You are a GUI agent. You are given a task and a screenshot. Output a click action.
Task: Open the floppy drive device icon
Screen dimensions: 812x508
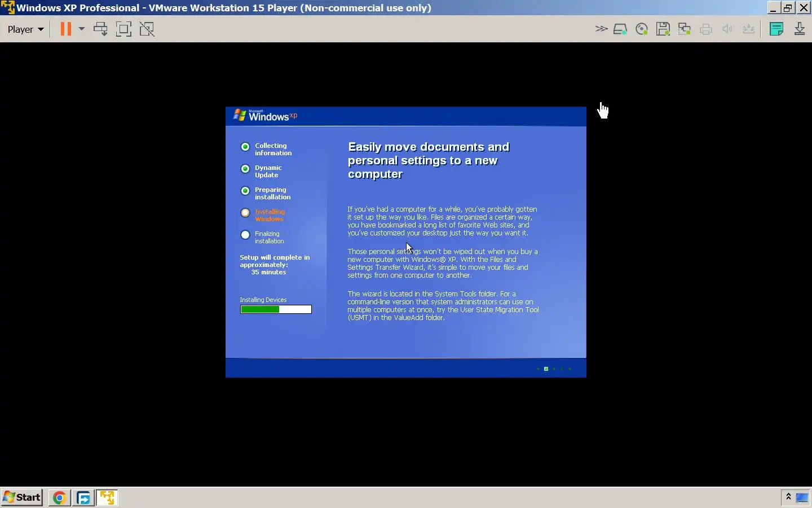663,29
